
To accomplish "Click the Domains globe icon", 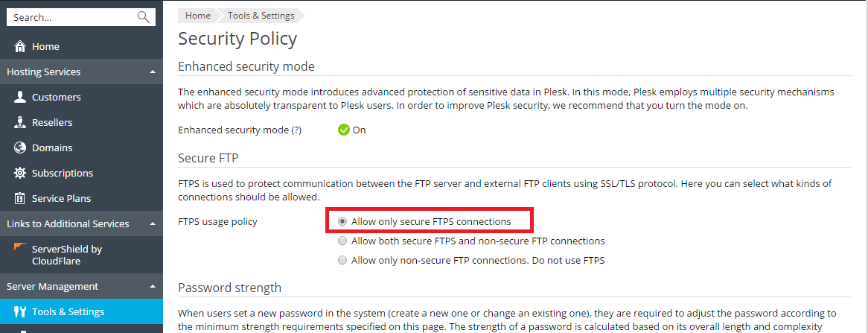I will pyautogui.click(x=20, y=148).
